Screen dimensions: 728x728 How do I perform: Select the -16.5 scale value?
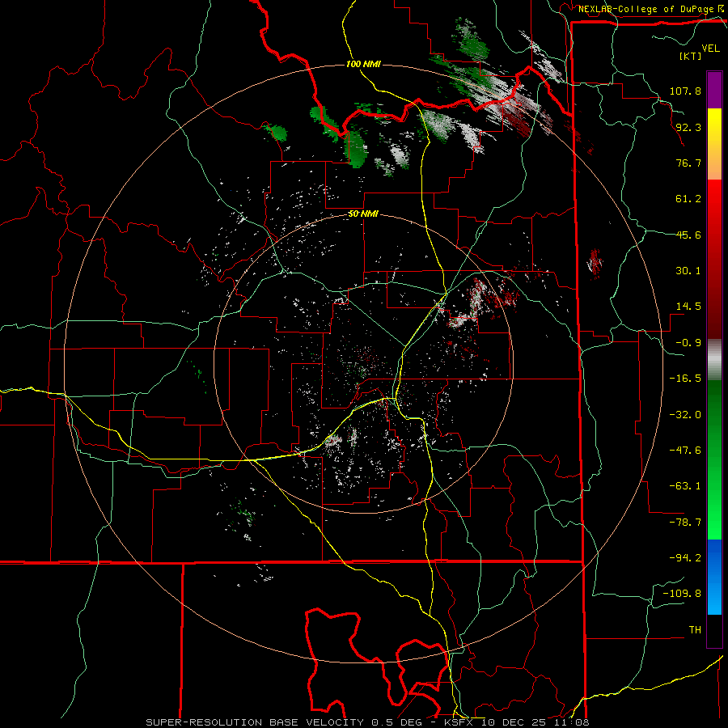point(685,379)
